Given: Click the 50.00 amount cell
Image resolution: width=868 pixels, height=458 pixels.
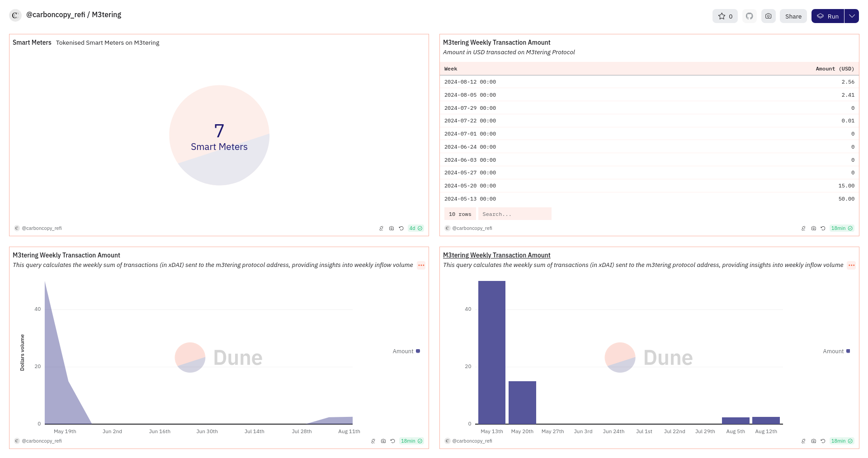Looking at the screenshot, I should point(846,199).
